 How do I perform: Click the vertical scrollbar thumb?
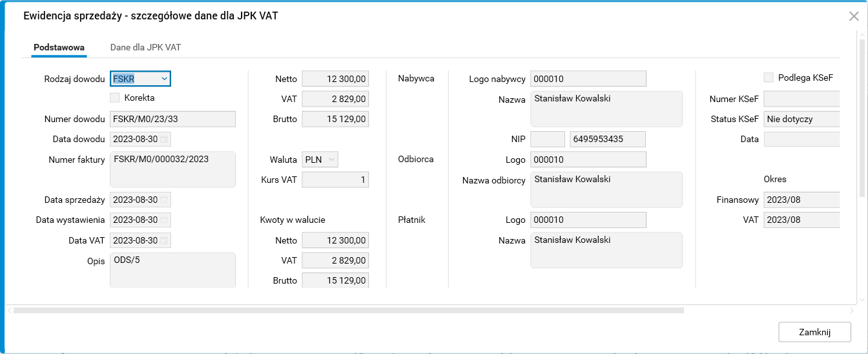click(x=863, y=116)
